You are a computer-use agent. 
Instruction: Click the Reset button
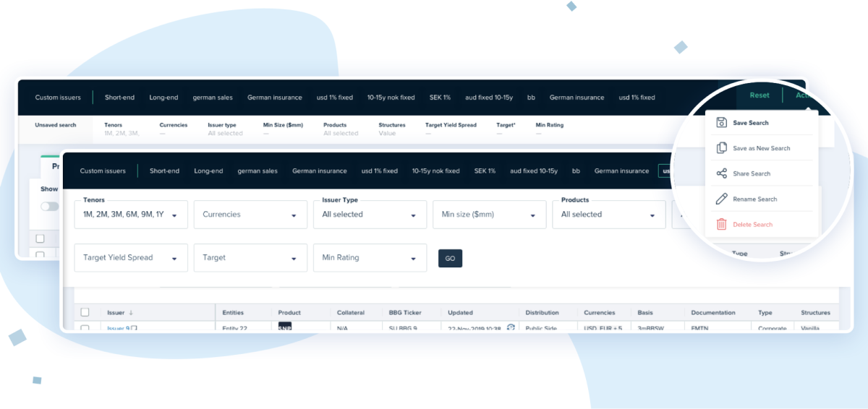tap(759, 95)
